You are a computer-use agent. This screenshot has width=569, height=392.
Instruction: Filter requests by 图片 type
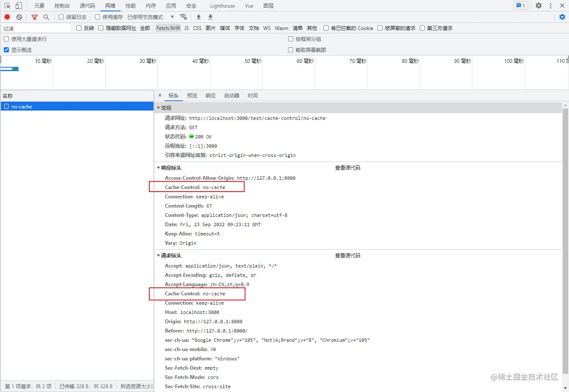(x=210, y=28)
